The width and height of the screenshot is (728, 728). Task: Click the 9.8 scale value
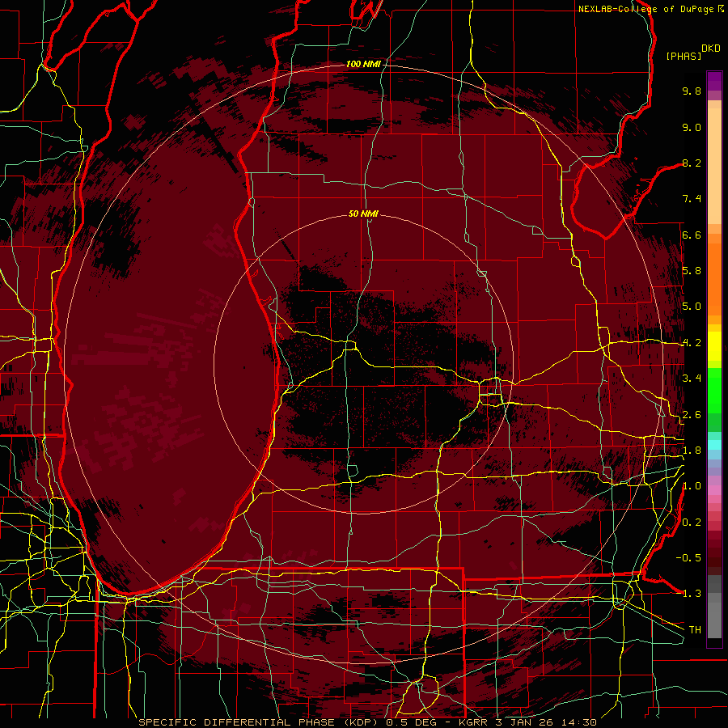coord(692,91)
